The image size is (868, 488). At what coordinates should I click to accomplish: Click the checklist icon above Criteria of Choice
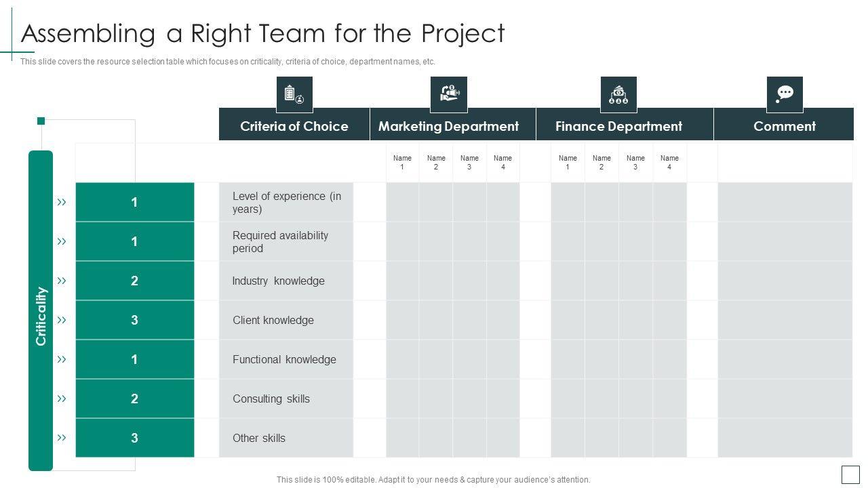click(x=294, y=94)
